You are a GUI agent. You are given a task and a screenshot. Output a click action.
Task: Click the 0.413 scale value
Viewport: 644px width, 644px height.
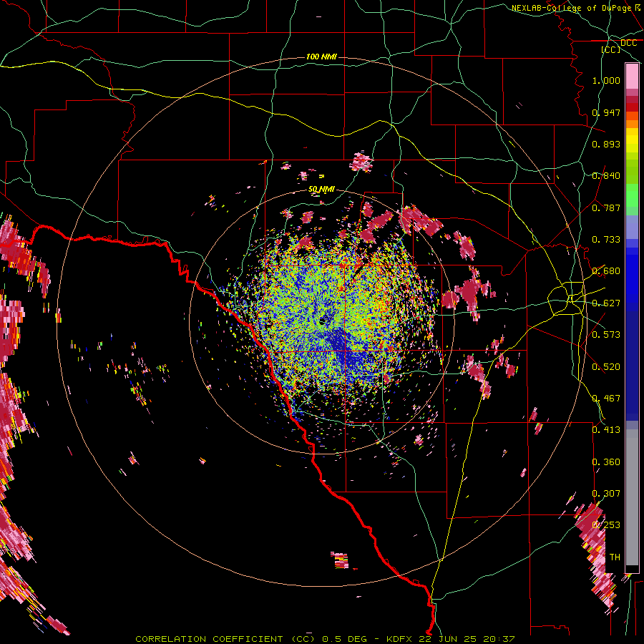[606, 430]
